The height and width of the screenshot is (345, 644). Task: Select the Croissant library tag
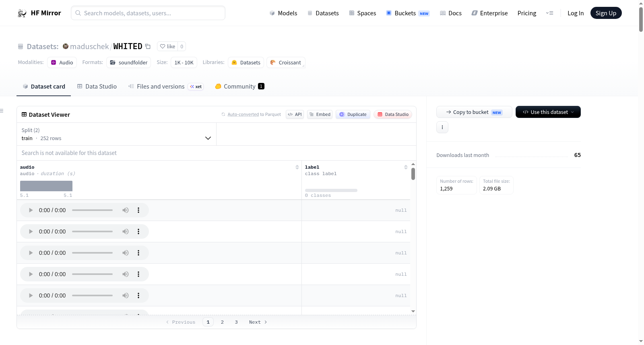coord(286,62)
